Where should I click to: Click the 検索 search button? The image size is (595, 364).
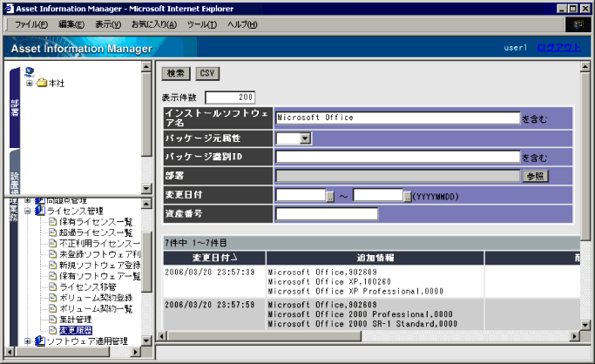[x=176, y=73]
